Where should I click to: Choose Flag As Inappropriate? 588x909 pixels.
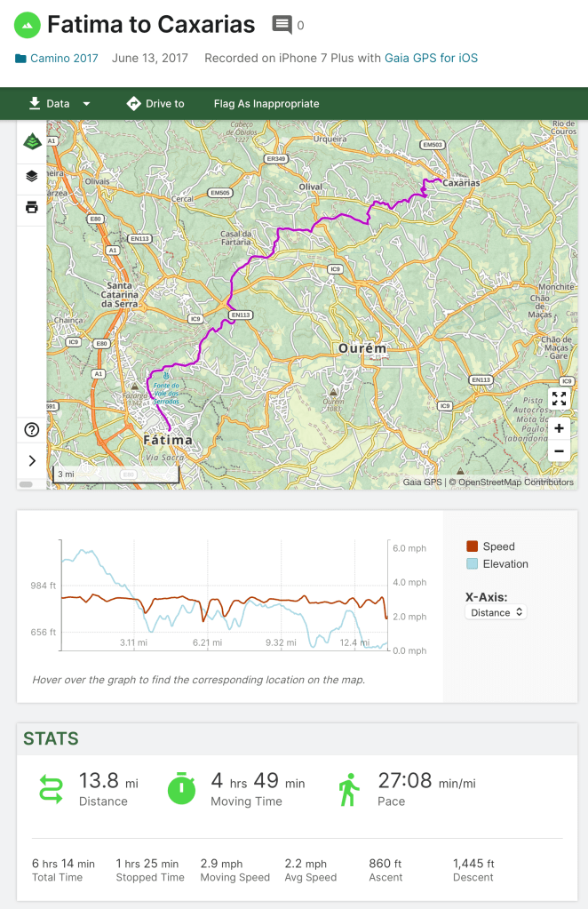click(266, 104)
